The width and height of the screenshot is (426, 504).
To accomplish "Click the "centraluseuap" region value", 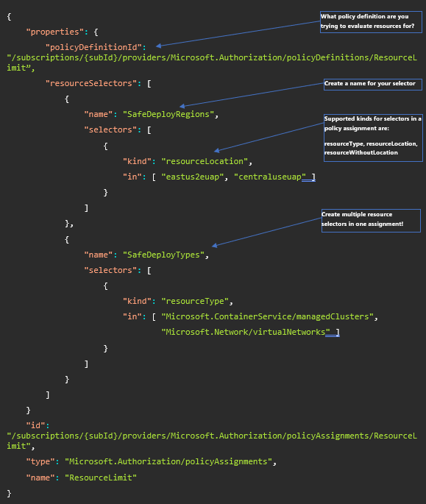I will (270, 177).
